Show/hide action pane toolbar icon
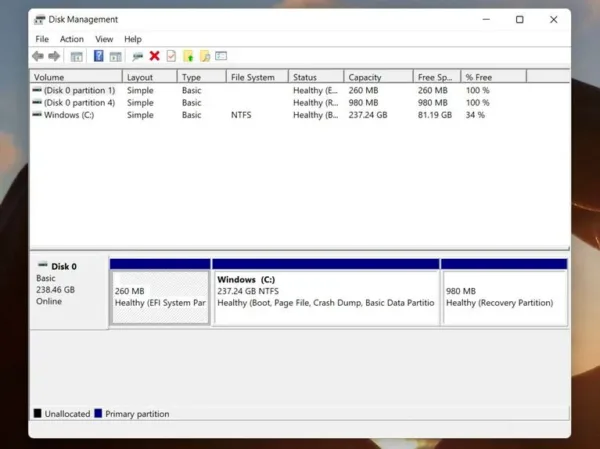Screen dimensions: 600x449 tap(115, 57)
